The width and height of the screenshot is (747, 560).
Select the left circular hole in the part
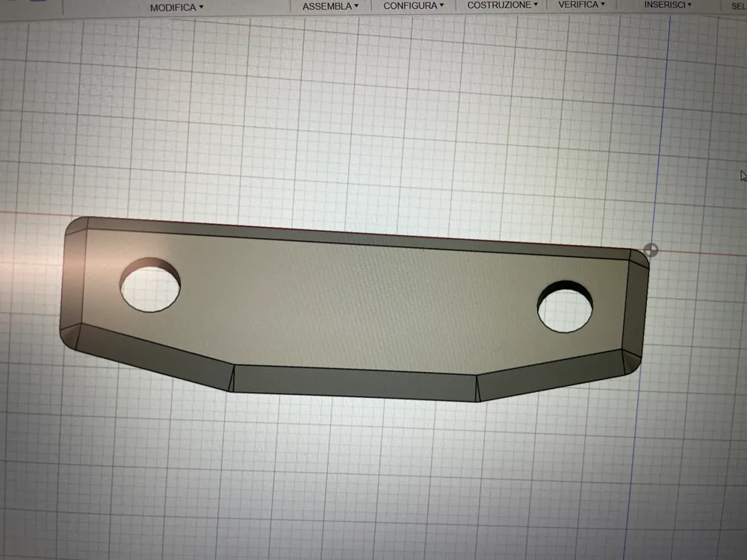(x=150, y=285)
